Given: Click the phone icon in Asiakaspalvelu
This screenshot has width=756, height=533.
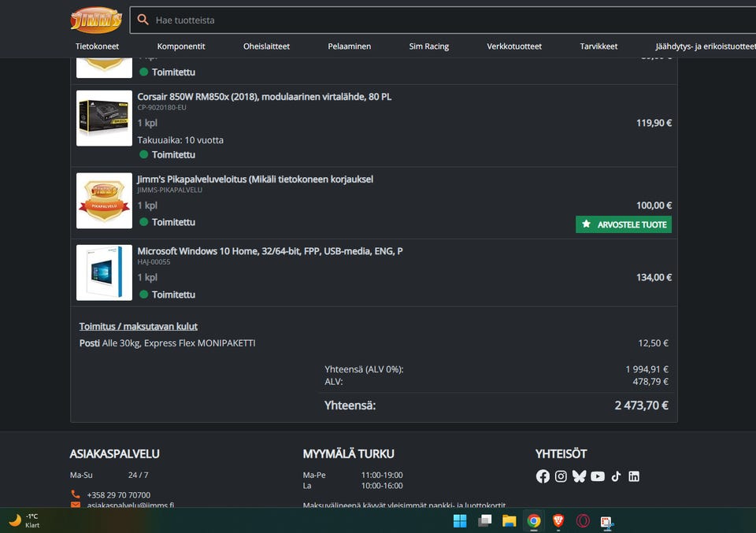Looking at the screenshot, I should (x=76, y=494).
